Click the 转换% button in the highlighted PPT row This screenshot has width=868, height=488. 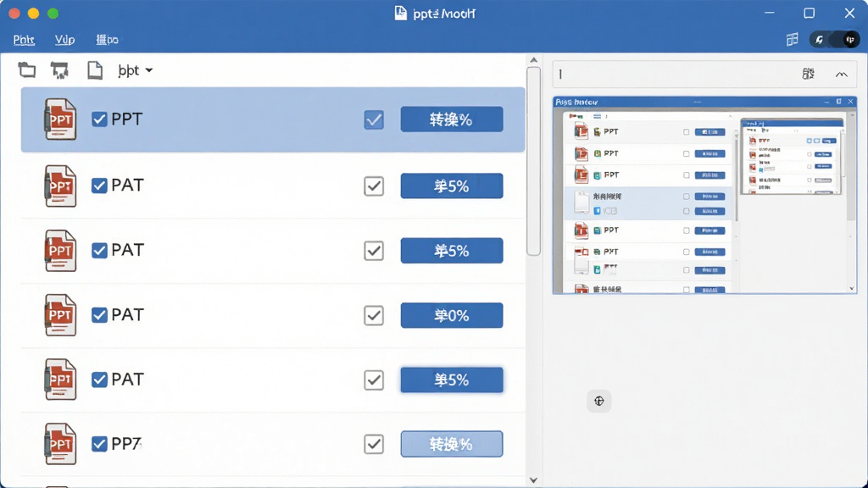click(452, 119)
